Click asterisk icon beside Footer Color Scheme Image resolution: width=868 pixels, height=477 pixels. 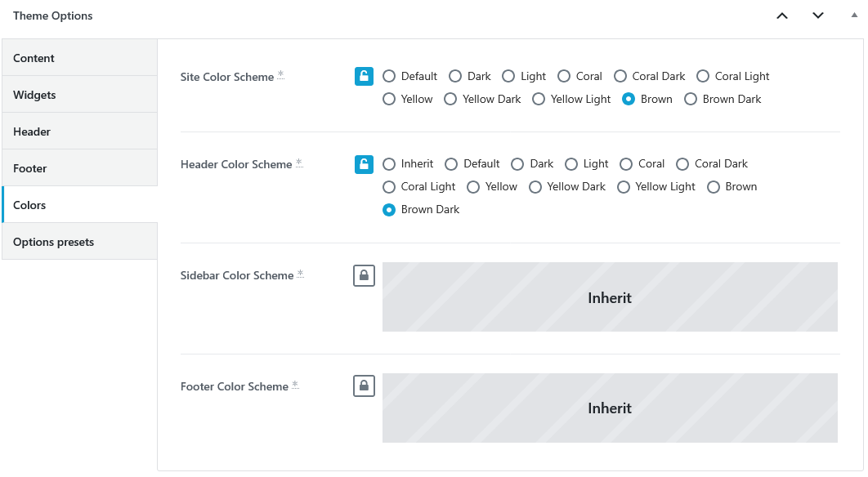coord(295,385)
